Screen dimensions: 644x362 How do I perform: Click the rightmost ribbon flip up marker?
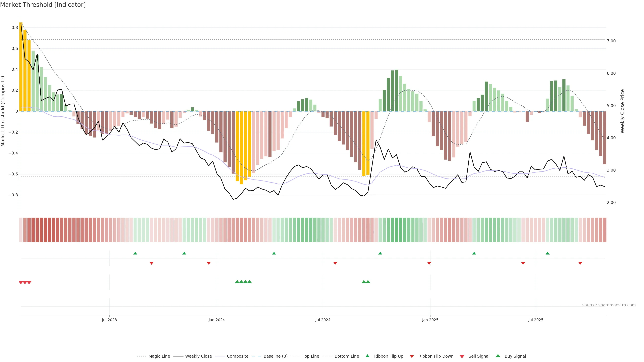pos(548,253)
